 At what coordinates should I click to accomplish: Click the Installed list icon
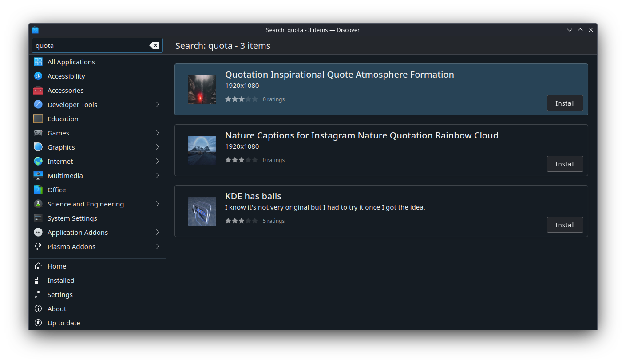38,280
